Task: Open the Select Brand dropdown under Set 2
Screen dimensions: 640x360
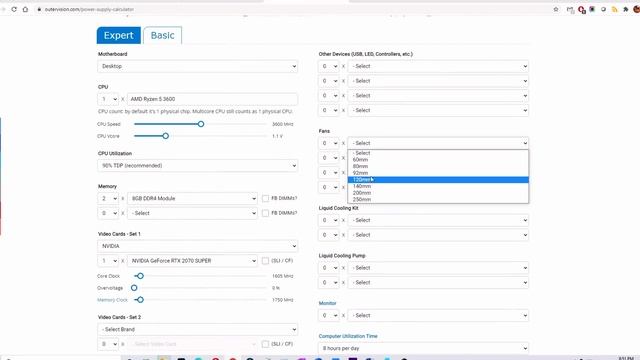Action: [x=198, y=329]
